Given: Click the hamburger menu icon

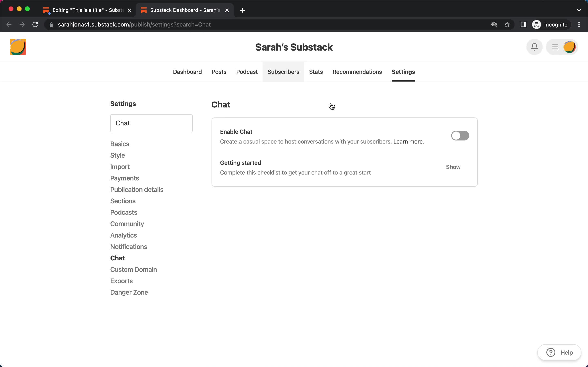Looking at the screenshot, I should [555, 47].
